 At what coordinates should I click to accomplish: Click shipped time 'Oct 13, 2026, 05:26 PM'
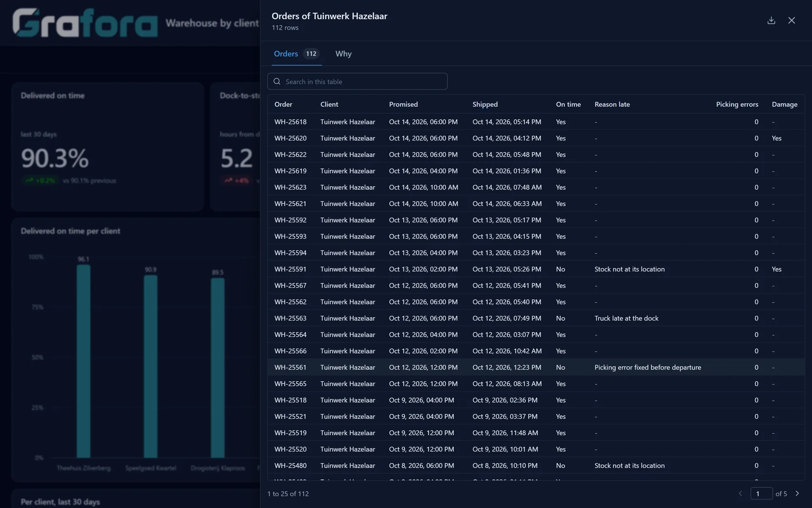click(x=507, y=269)
